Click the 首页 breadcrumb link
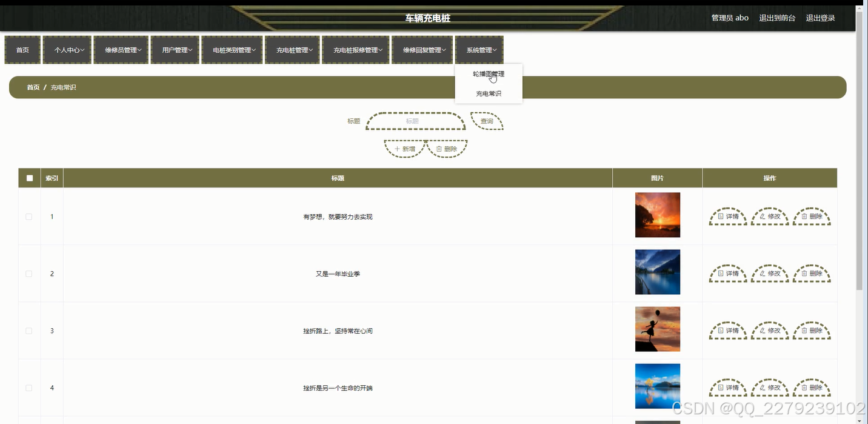Image resolution: width=868 pixels, height=424 pixels. [x=33, y=87]
